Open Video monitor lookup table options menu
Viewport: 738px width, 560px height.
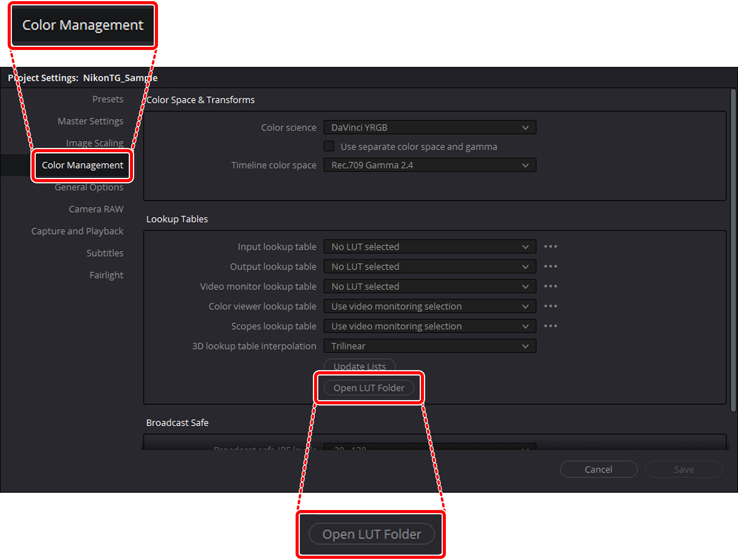click(x=550, y=286)
